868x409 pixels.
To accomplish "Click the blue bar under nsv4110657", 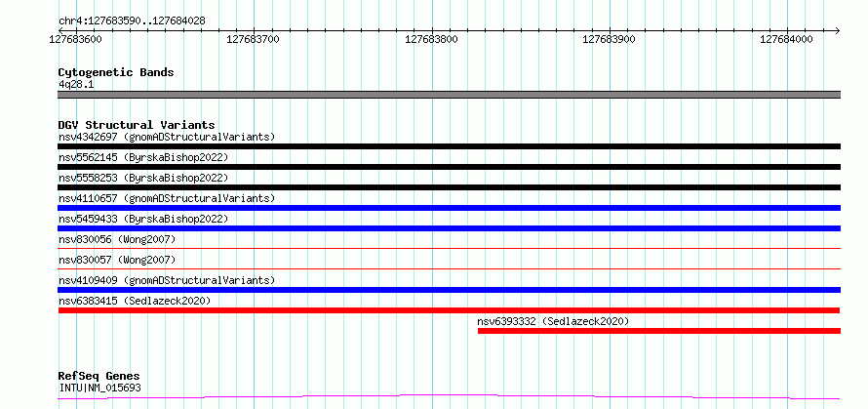I will (x=449, y=208).
